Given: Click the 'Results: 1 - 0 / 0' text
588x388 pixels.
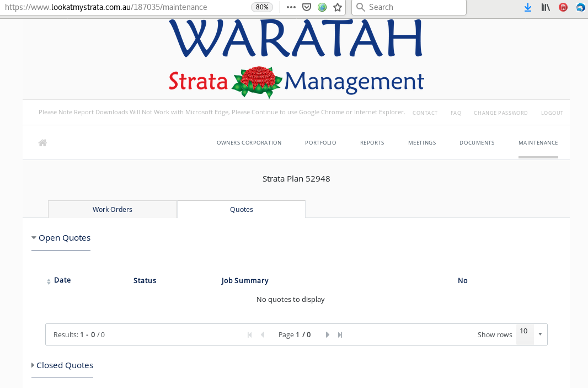Looking at the screenshot, I should coord(79,334).
